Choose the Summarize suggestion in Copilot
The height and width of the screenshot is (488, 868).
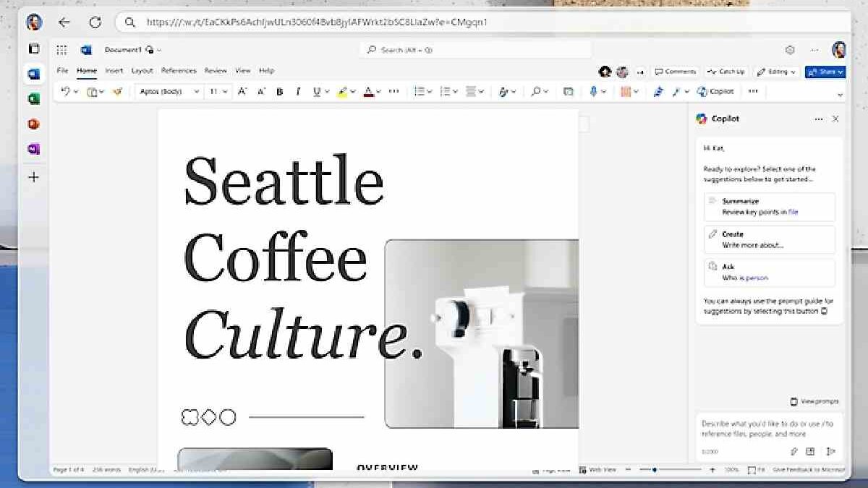click(x=769, y=207)
